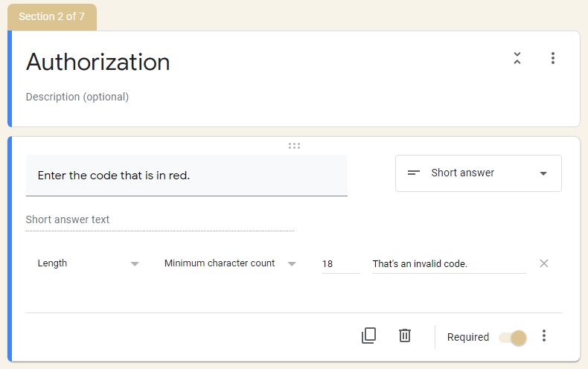Edit the 'Enter the code that is in red' question
The height and width of the screenshot is (369, 588).
tap(187, 176)
